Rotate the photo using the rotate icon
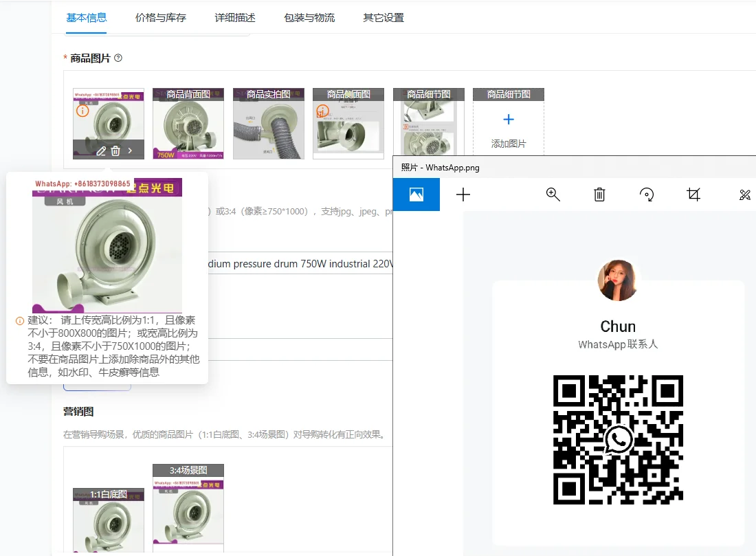The image size is (756, 556). pos(646,194)
